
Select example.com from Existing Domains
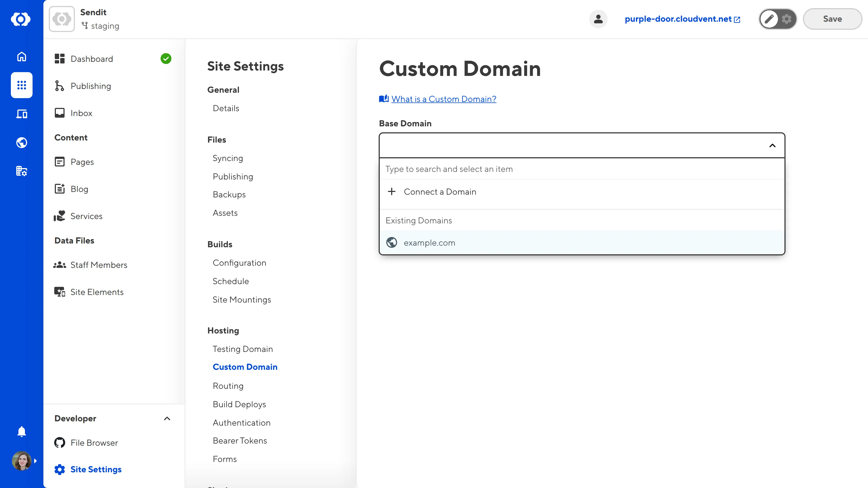(x=429, y=242)
